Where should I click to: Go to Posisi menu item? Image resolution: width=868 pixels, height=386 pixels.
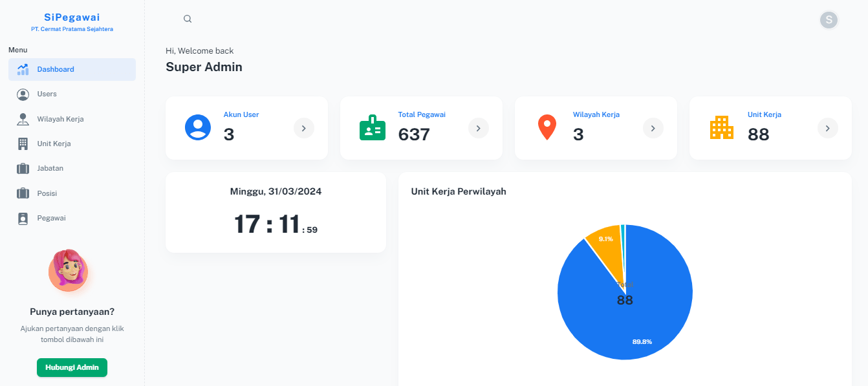pos(48,193)
